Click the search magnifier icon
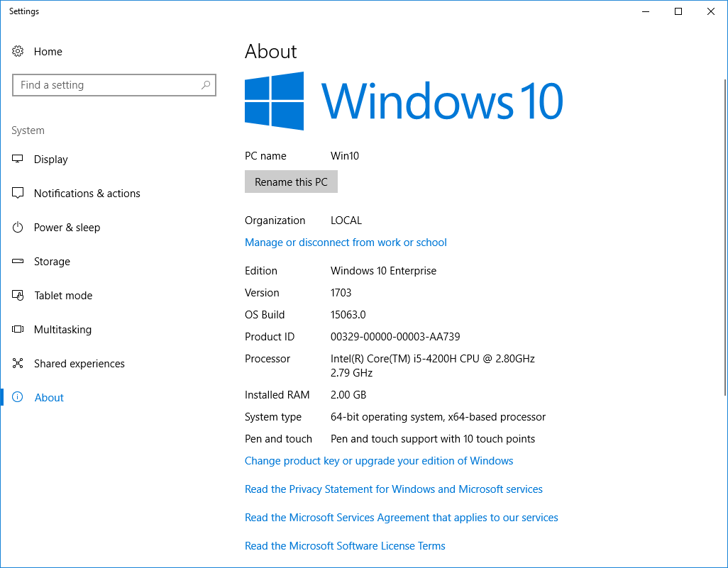The height and width of the screenshot is (568, 728). point(206,85)
